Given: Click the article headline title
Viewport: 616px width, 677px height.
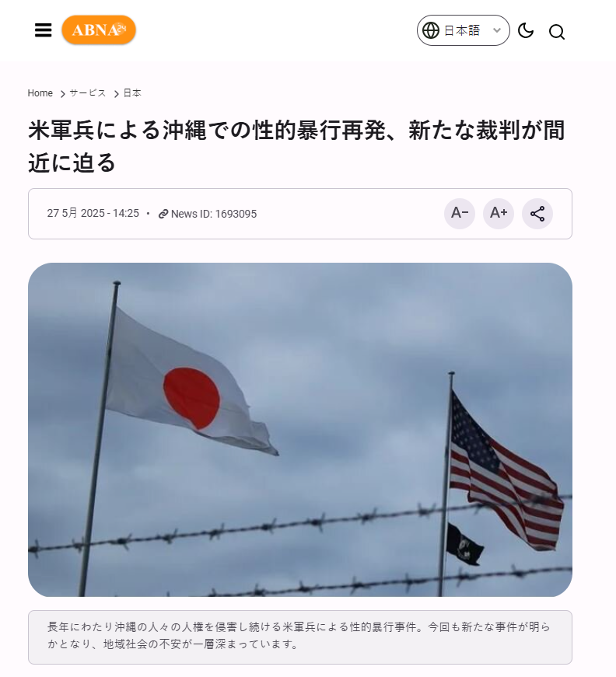Looking at the screenshot, I should click(x=296, y=146).
